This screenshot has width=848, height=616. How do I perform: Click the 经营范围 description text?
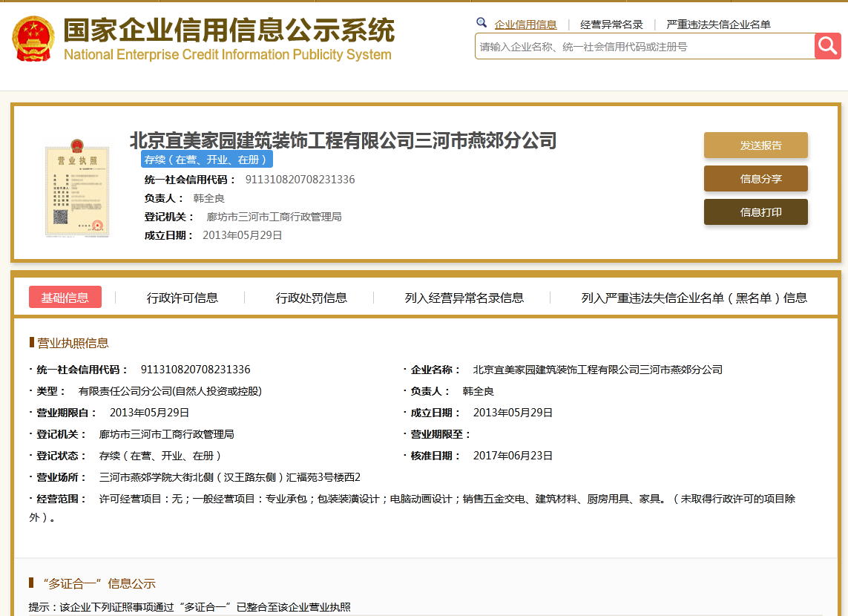pos(412,508)
